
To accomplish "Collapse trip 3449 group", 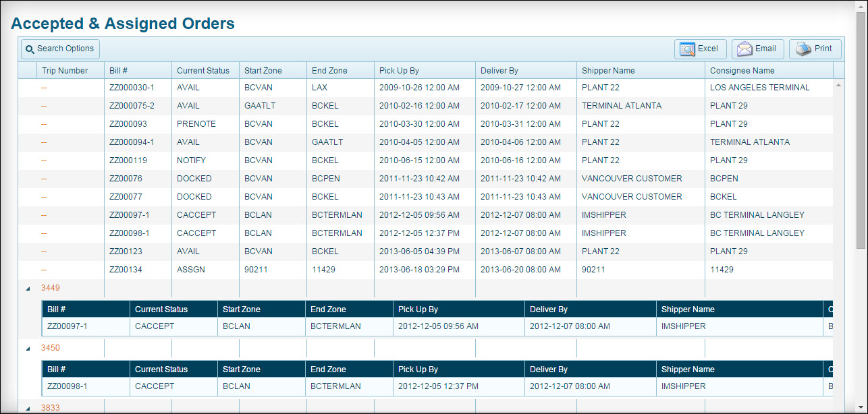I will [x=28, y=289].
